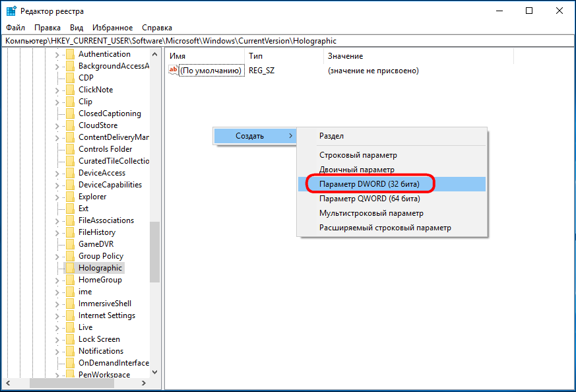The height and width of the screenshot is (392, 576).
Task: Click the Live folder icon
Action: 70,327
